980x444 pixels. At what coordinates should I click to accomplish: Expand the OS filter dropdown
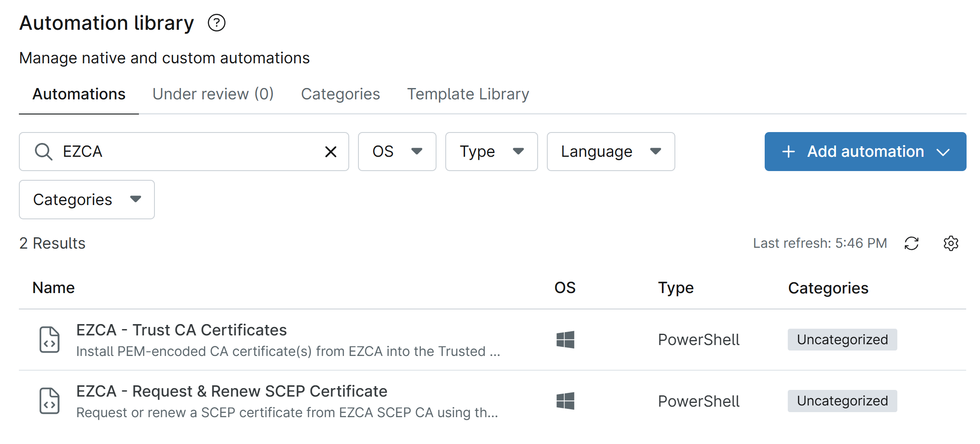[397, 152]
